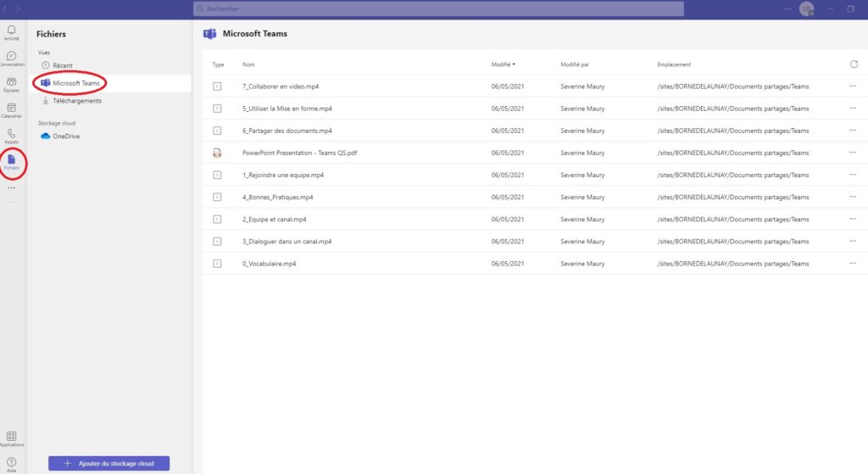
Task: Open more options for 7_Collaborer en video.mp4
Action: pyautogui.click(x=853, y=86)
